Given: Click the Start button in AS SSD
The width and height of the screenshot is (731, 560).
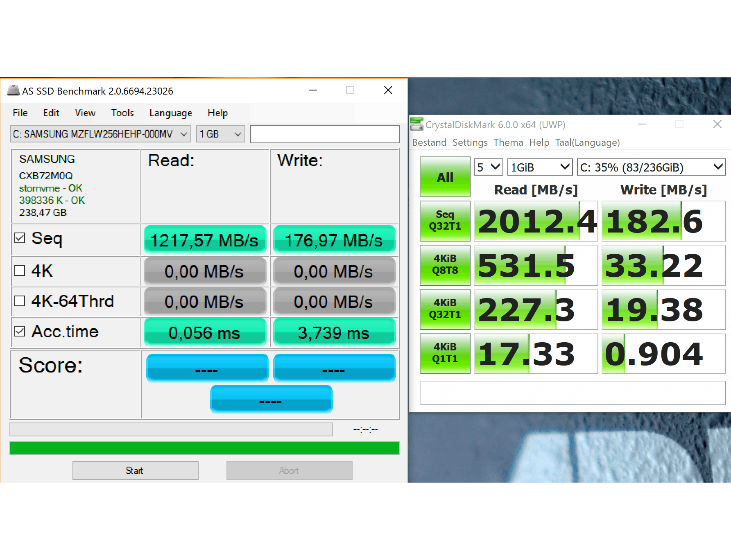Looking at the screenshot, I should pyautogui.click(x=136, y=470).
